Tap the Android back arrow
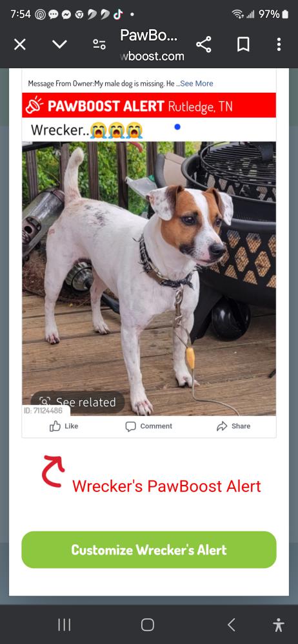298x644 pixels. point(232,625)
